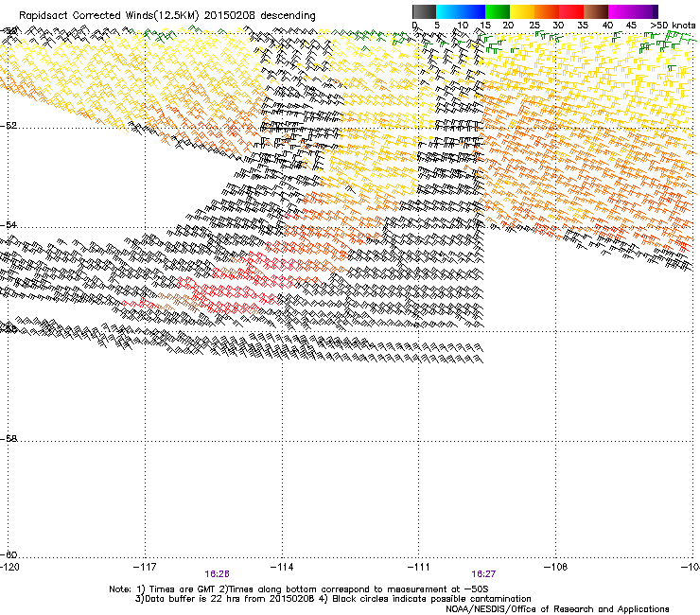Click the yellow 20-25 knots legend swatch
The width and height of the screenshot is (700, 615).
pyautogui.click(x=522, y=11)
